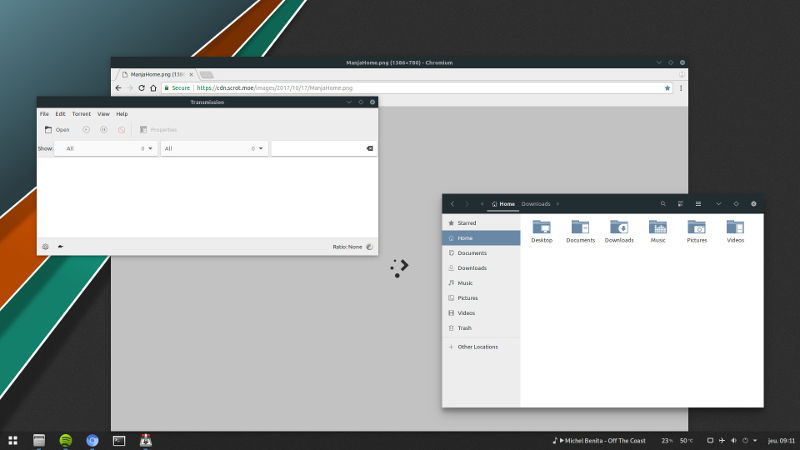The width and height of the screenshot is (800, 450).
Task: Bookmark this page with the star icon
Action: click(x=667, y=88)
